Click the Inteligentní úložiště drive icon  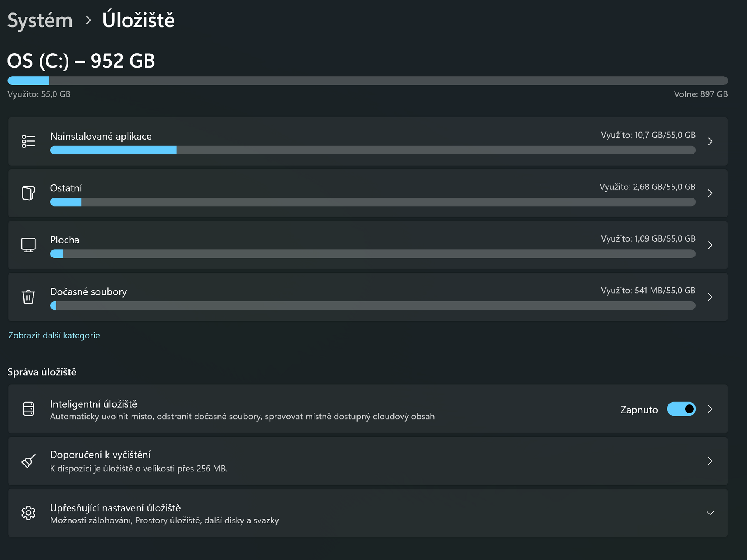[28, 409]
